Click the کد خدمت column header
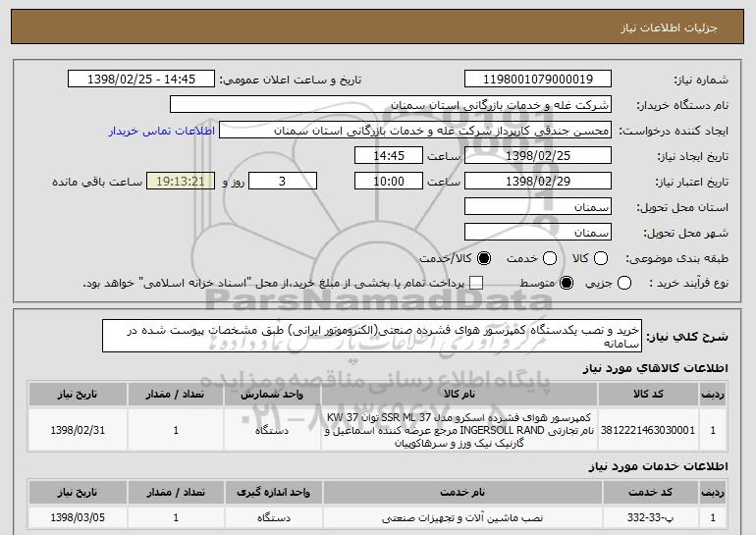 (650, 492)
